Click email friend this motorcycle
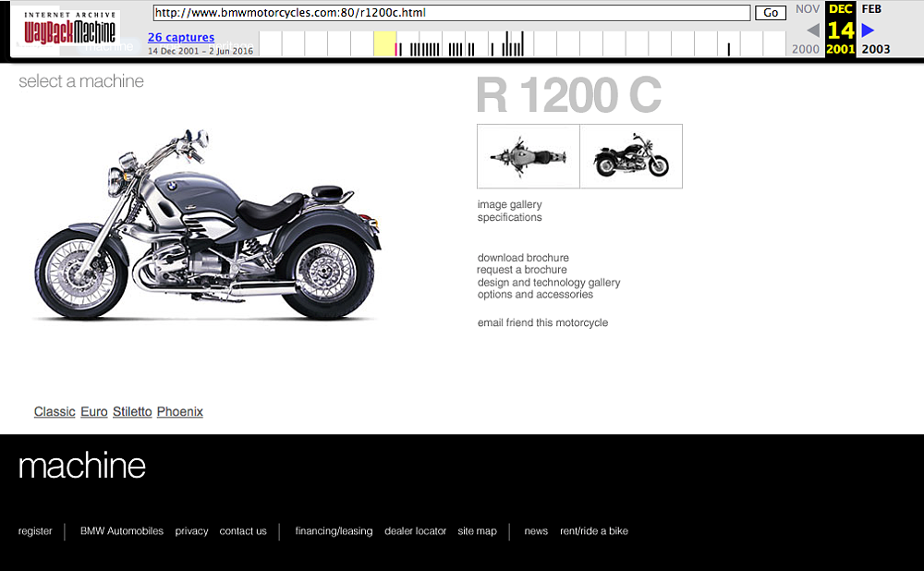Screen dimensions: 924x571 click(542, 322)
